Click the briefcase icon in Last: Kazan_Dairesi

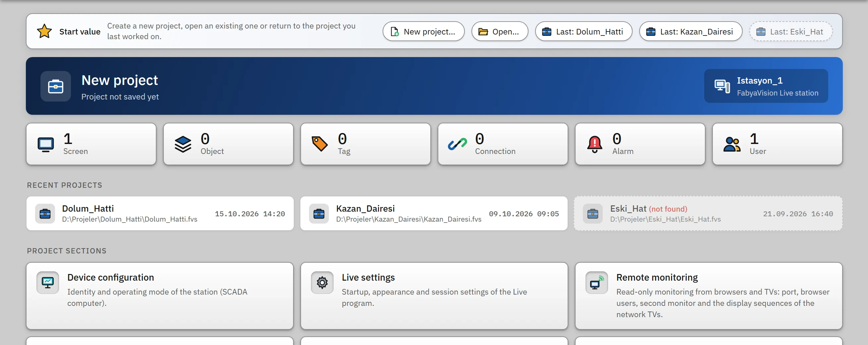tap(651, 32)
